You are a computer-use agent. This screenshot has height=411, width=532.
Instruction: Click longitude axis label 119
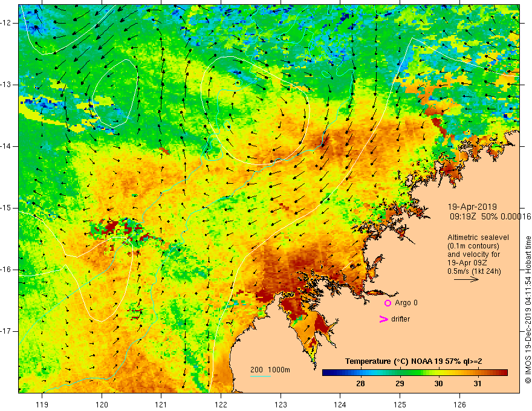pos(42,404)
